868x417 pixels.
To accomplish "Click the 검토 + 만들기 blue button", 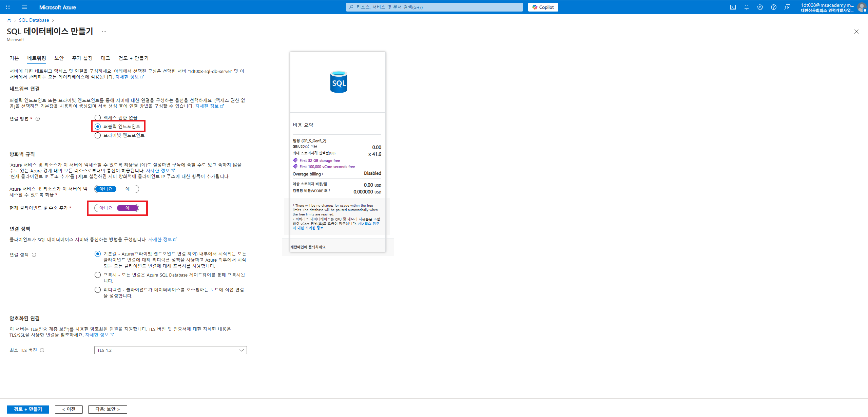I will click(x=28, y=409).
